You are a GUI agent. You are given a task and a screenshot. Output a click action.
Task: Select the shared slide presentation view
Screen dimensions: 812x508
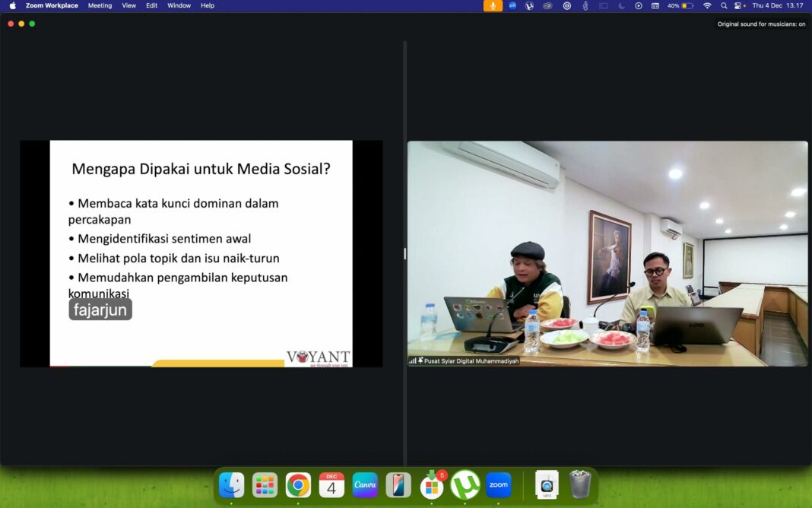[201, 253]
